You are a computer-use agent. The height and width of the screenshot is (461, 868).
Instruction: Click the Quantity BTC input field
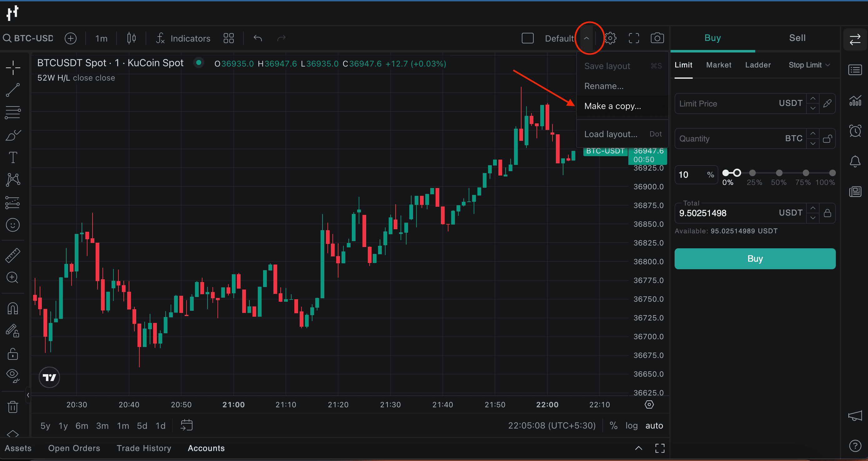click(x=740, y=139)
